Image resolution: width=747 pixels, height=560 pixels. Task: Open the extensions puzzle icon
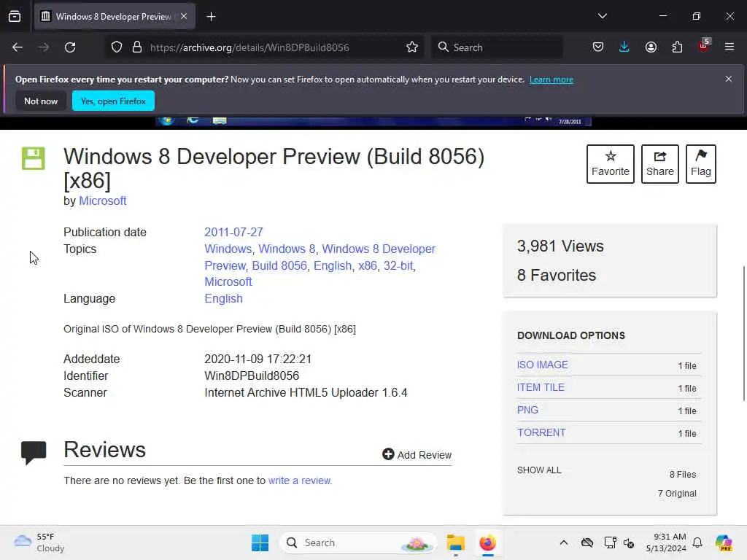(677, 47)
